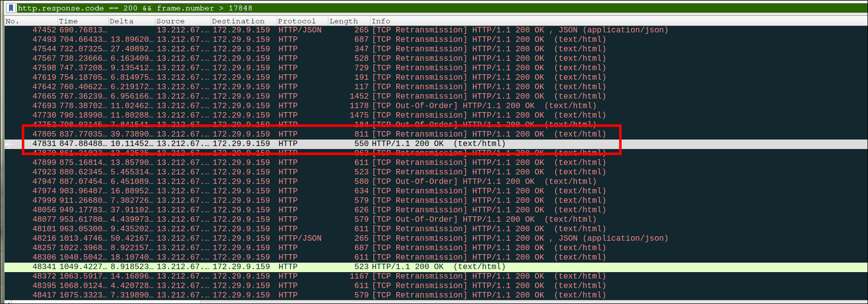Image resolution: width=868 pixels, height=304 pixels.
Task: Click the Info column header
Action: [618, 21]
